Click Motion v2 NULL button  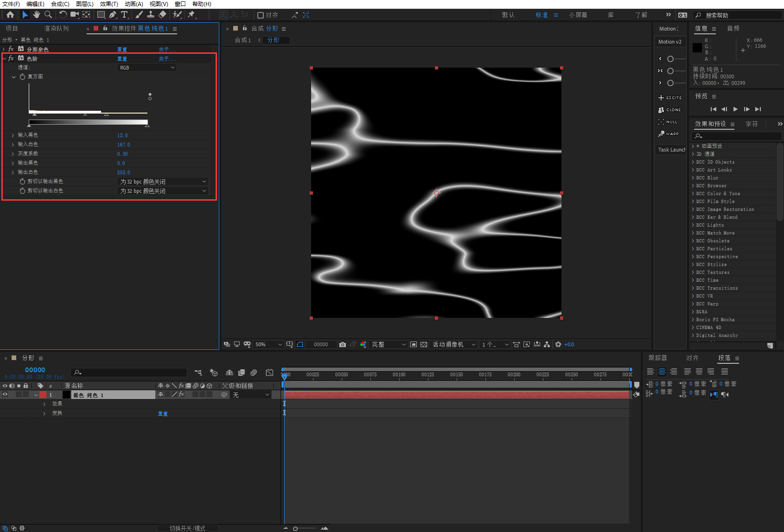coord(668,122)
